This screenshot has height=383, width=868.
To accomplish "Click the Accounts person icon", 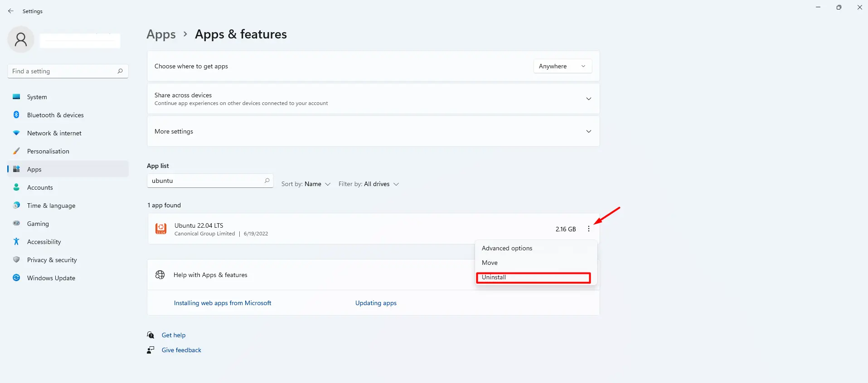I will point(16,187).
